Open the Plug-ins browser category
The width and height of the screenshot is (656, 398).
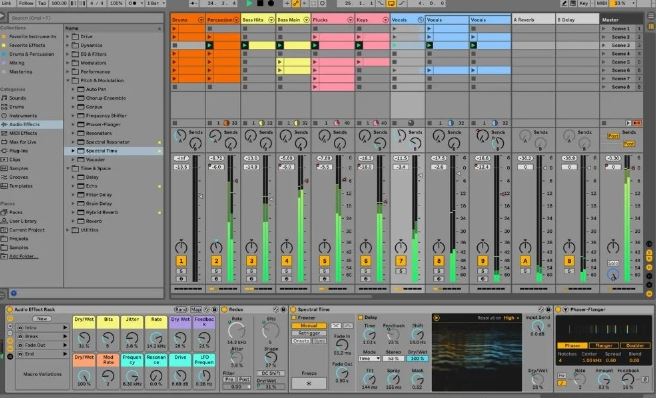point(18,151)
